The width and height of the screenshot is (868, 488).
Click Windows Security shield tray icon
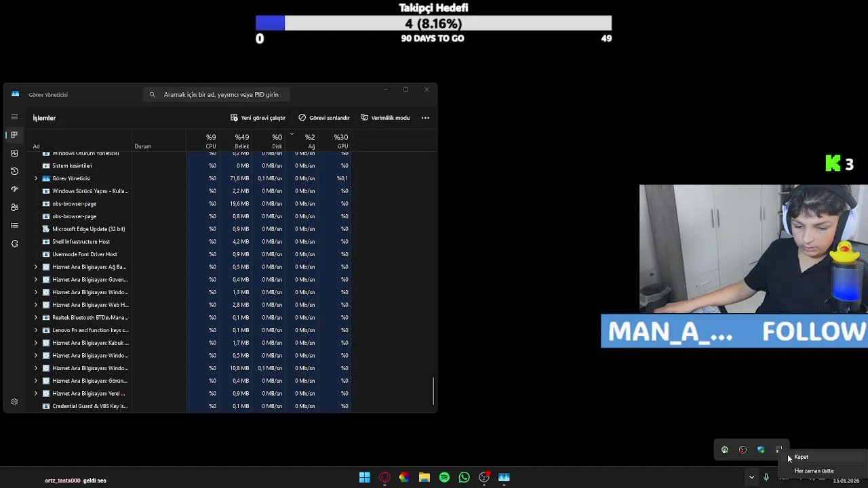point(761,449)
